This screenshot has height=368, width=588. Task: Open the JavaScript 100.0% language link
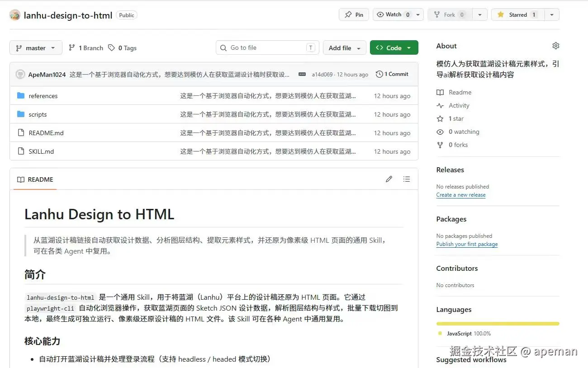coord(465,334)
